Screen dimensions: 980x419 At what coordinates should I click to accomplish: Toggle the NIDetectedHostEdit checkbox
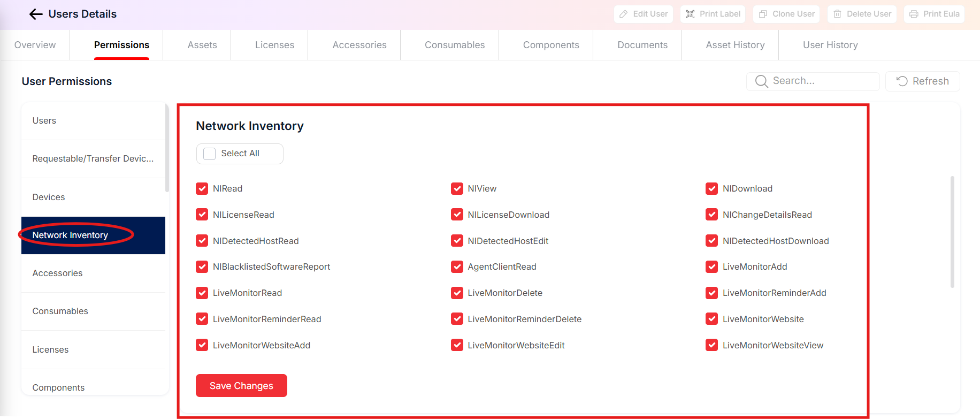point(457,241)
